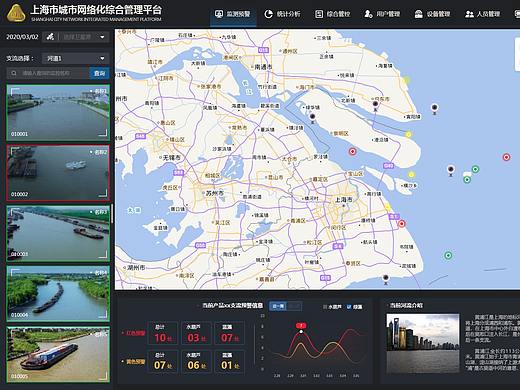Image resolution: width=520 pixels, height=390 pixels.
Task: Click the magnifier icon in the search box
Action: (14, 73)
